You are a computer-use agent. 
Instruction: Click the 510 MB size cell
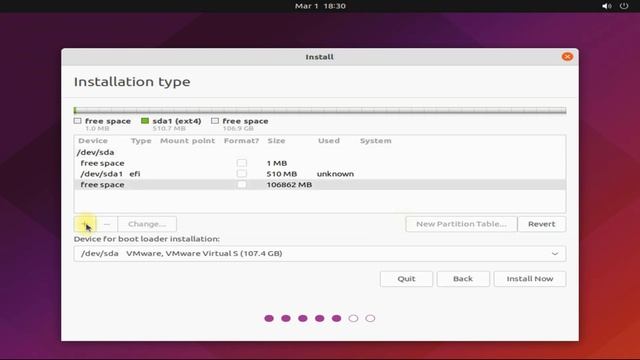[x=282, y=173]
